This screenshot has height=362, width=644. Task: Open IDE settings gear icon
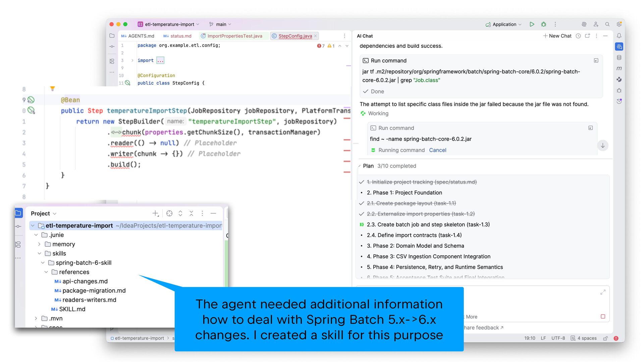tap(619, 24)
